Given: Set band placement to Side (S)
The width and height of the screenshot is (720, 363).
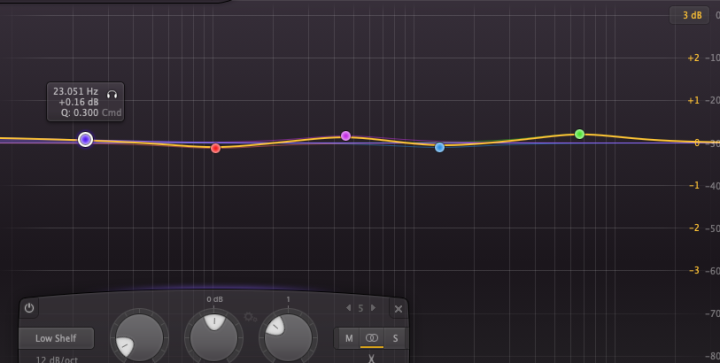Looking at the screenshot, I should 395,338.
